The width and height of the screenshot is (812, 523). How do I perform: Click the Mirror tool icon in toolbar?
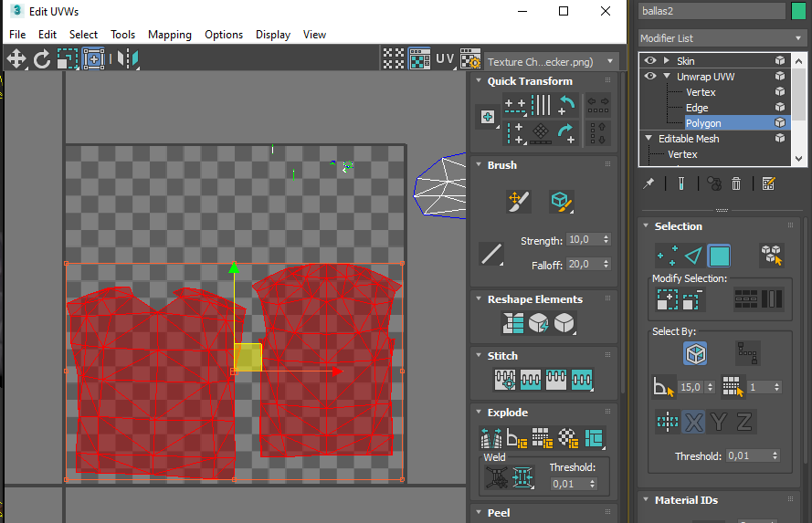point(126,59)
